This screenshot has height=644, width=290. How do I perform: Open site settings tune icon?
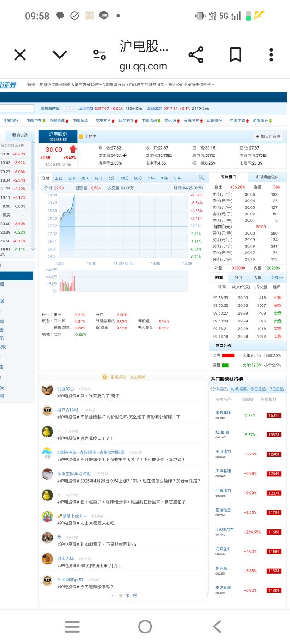click(99, 55)
